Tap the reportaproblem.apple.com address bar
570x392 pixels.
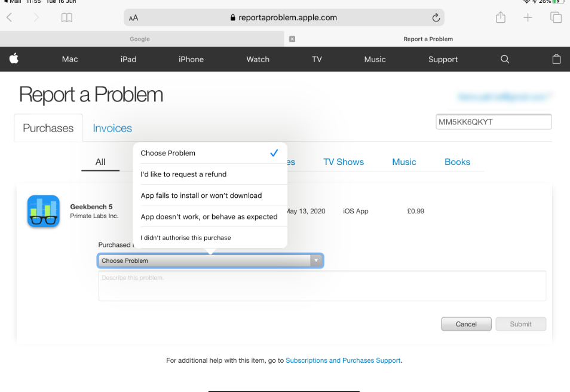[284, 17]
